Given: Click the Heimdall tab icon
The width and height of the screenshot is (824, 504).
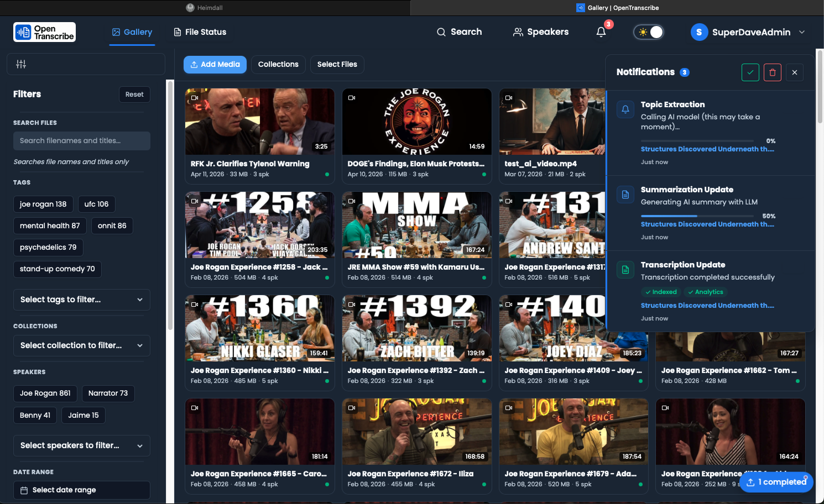Looking at the screenshot, I should (x=190, y=8).
